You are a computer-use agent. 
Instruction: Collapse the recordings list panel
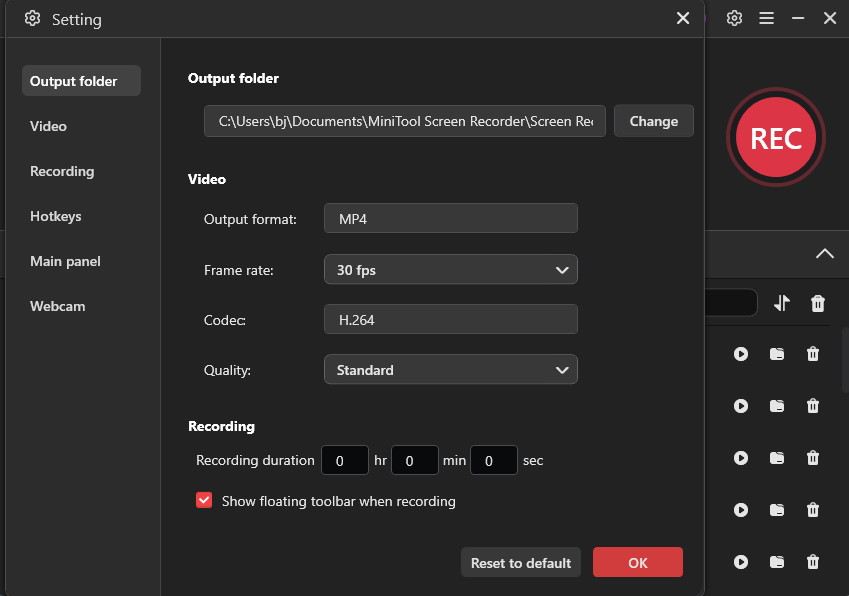point(825,254)
